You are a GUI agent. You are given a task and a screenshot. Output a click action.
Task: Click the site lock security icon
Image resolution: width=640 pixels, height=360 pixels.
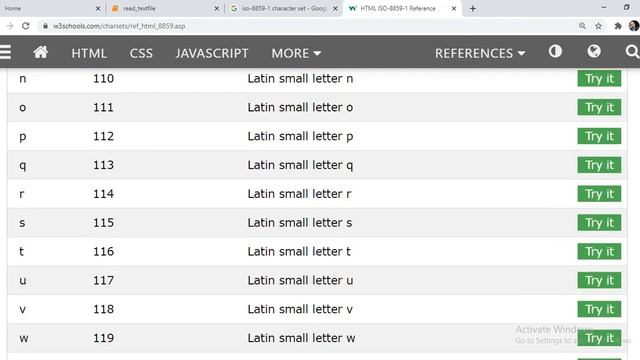45,26
